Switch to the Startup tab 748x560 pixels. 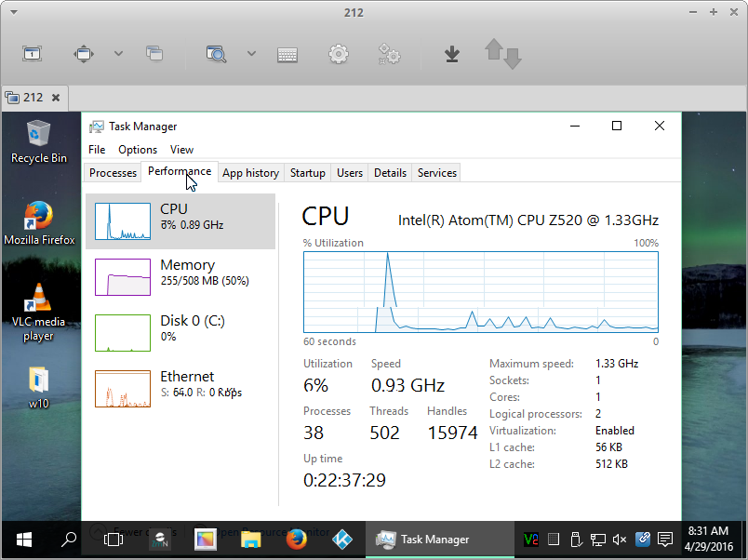pos(308,173)
